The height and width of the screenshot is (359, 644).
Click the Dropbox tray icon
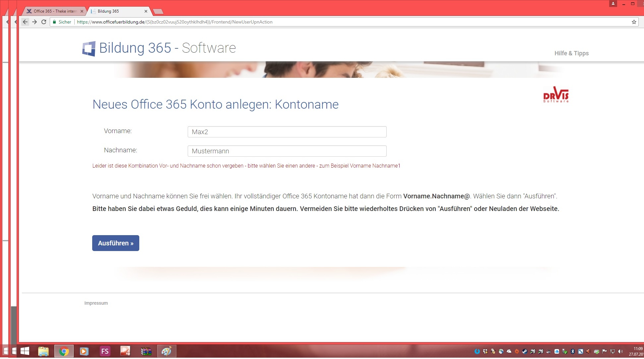click(x=485, y=351)
